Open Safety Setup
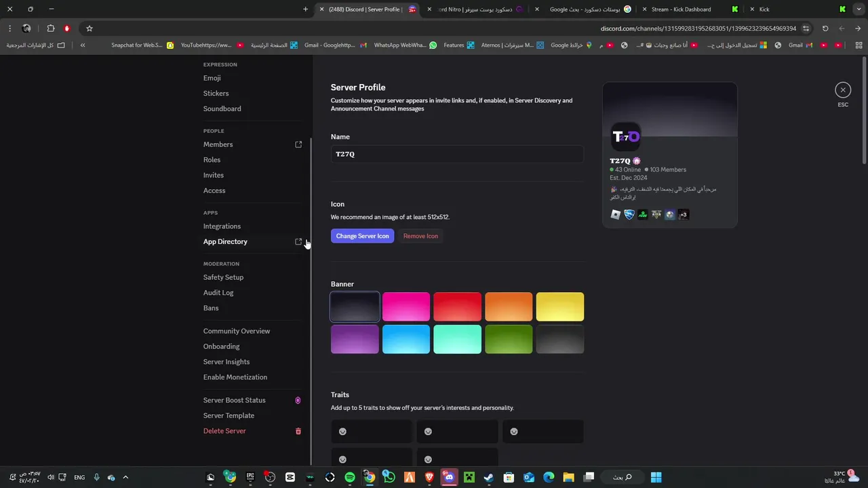The width and height of the screenshot is (868, 488). click(x=224, y=277)
